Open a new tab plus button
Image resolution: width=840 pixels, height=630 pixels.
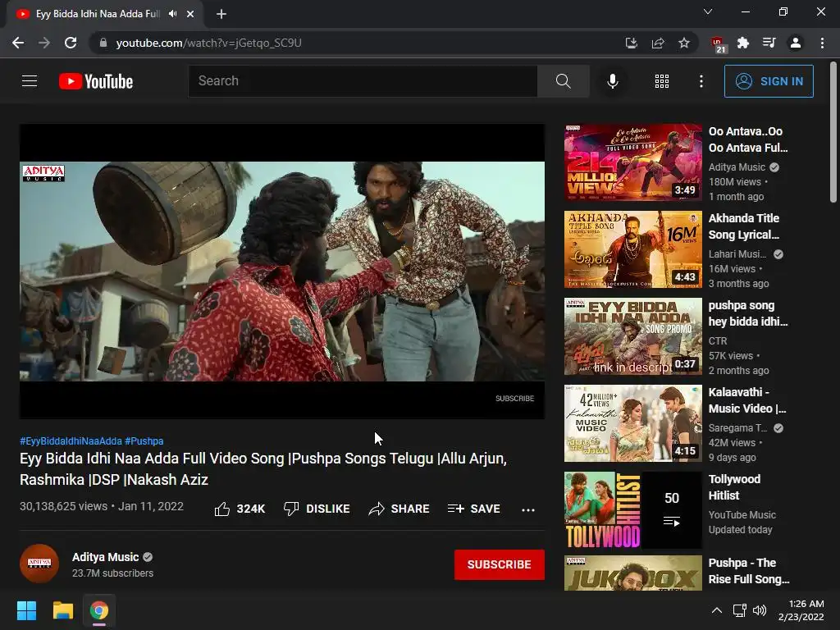click(221, 14)
